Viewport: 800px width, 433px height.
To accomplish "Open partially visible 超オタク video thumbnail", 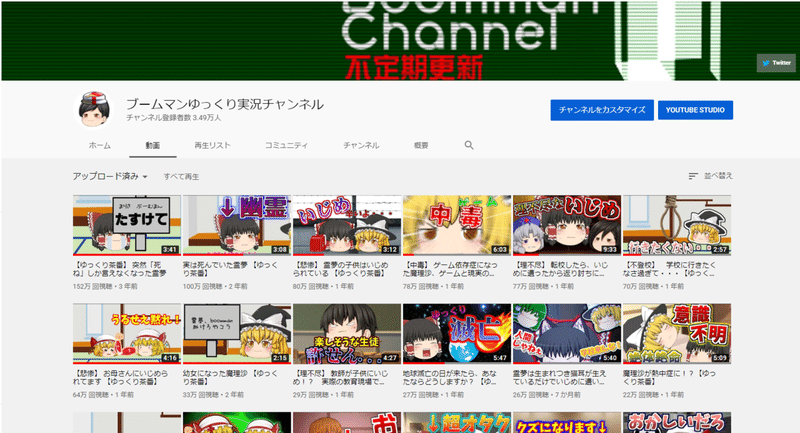I will tap(457, 422).
